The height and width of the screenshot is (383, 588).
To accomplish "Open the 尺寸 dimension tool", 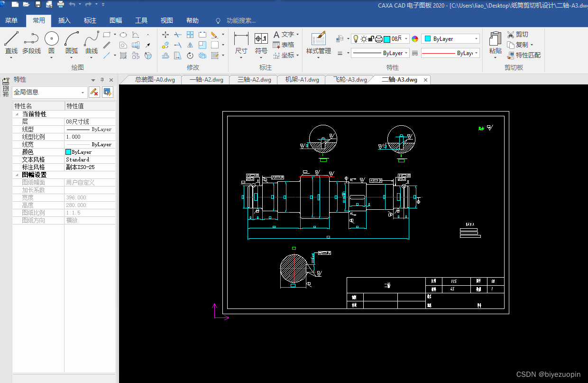I will (x=241, y=43).
